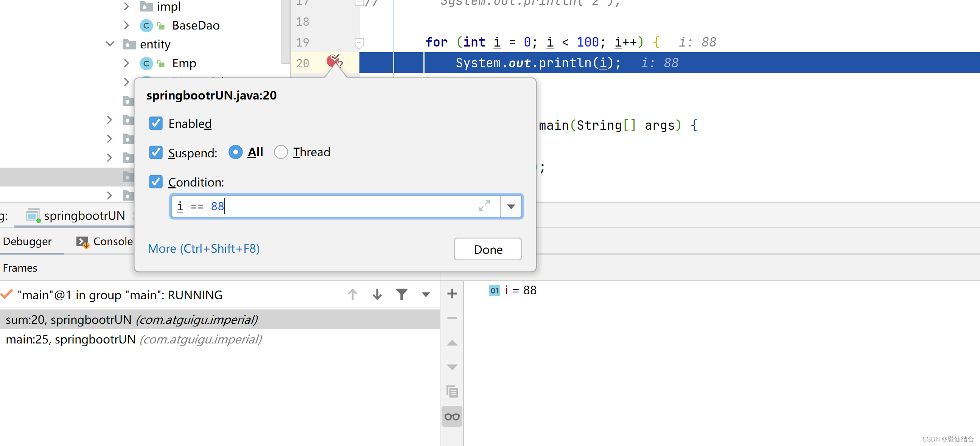Move watch down with triangle icon

452,367
